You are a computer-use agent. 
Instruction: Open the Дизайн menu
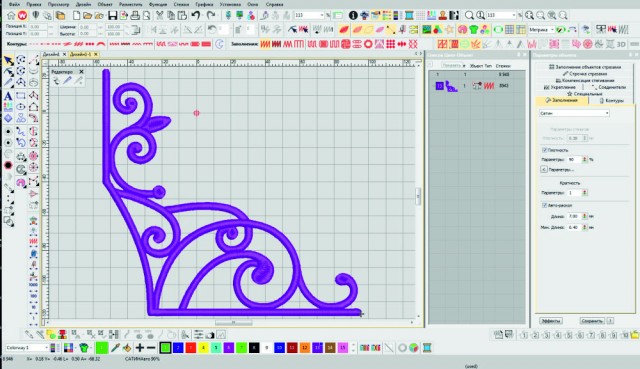(x=83, y=4)
